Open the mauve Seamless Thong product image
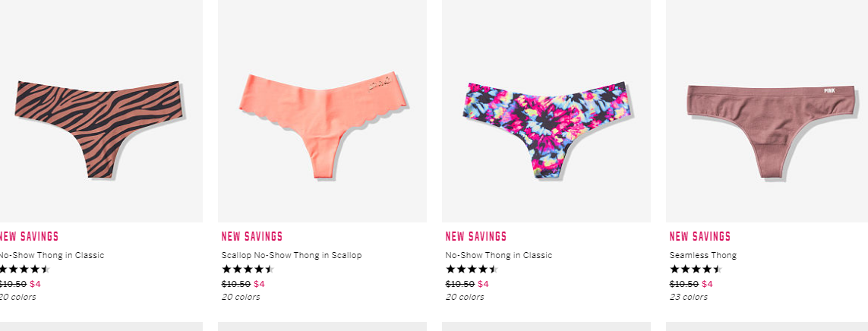This screenshot has width=868, height=331. (x=767, y=111)
